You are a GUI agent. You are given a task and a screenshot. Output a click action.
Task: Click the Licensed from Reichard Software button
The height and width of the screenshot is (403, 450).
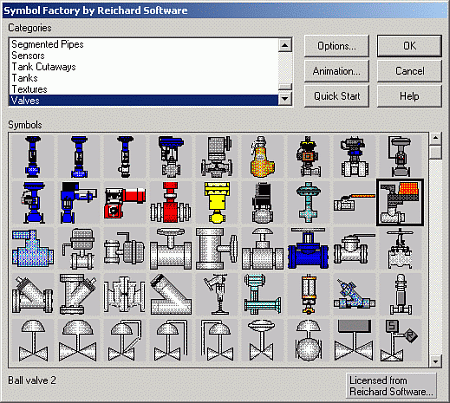391,386
